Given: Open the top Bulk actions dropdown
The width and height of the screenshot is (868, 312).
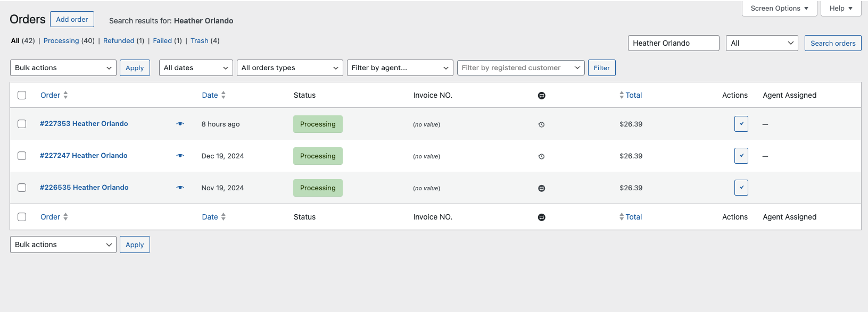Looking at the screenshot, I should pyautogui.click(x=63, y=68).
